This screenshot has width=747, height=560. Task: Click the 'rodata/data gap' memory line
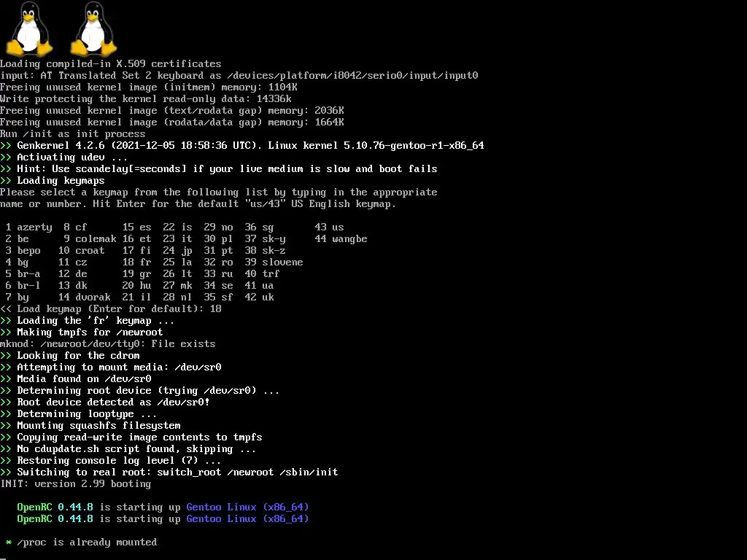(172, 122)
